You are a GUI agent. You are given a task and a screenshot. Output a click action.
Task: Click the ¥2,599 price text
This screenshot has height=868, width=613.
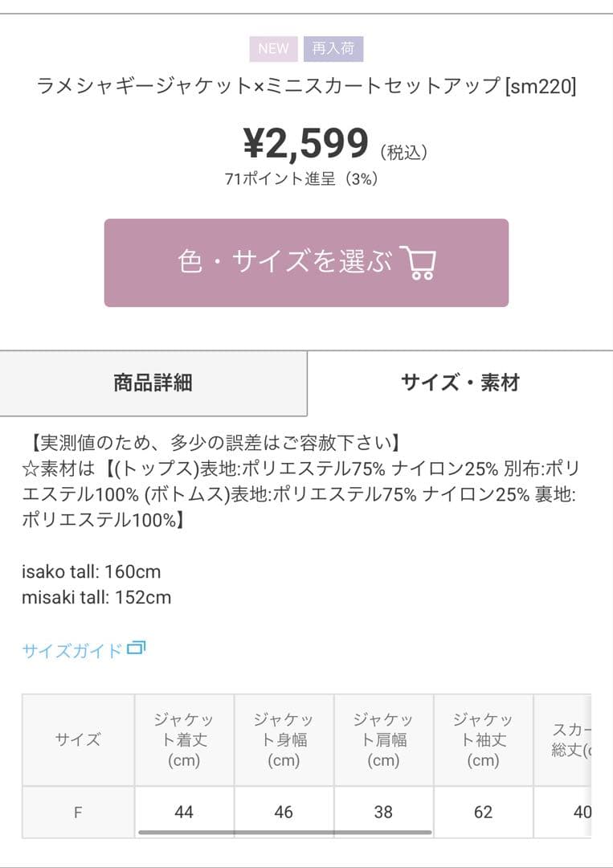pyautogui.click(x=306, y=143)
